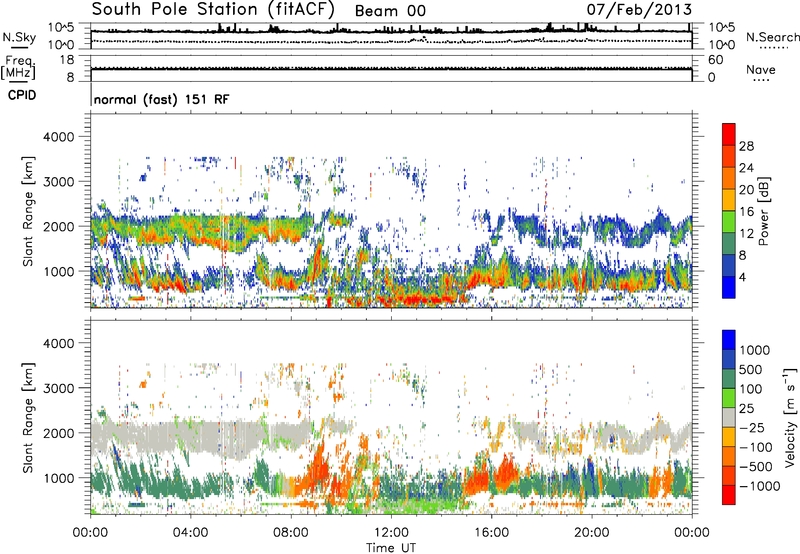The width and height of the screenshot is (800, 554).
Task: Click '2000' tick on the velocity panel
Action: (x=58, y=433)
